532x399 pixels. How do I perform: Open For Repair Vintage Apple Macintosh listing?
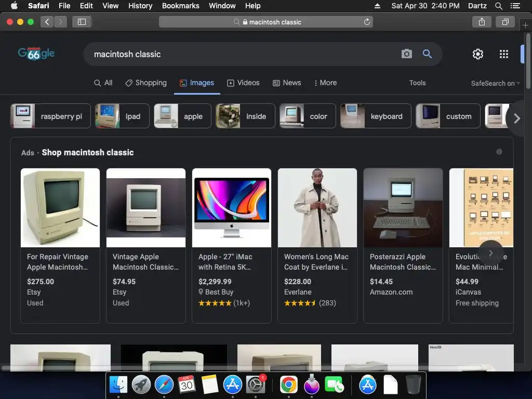tap(60, 245)
